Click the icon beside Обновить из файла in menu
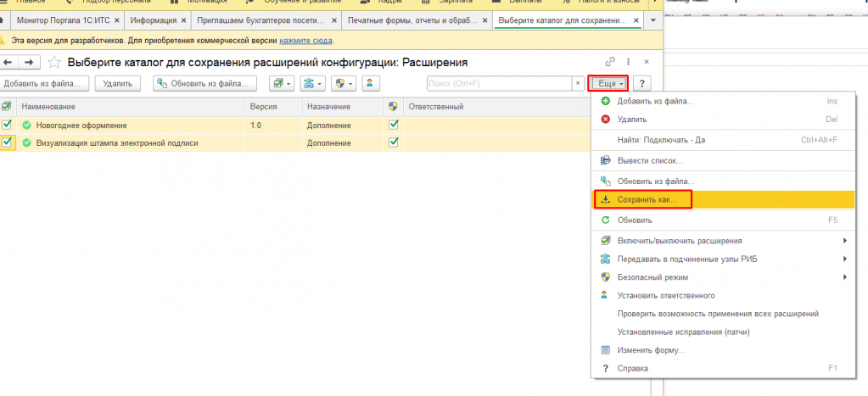 click(x=606, y=181)
